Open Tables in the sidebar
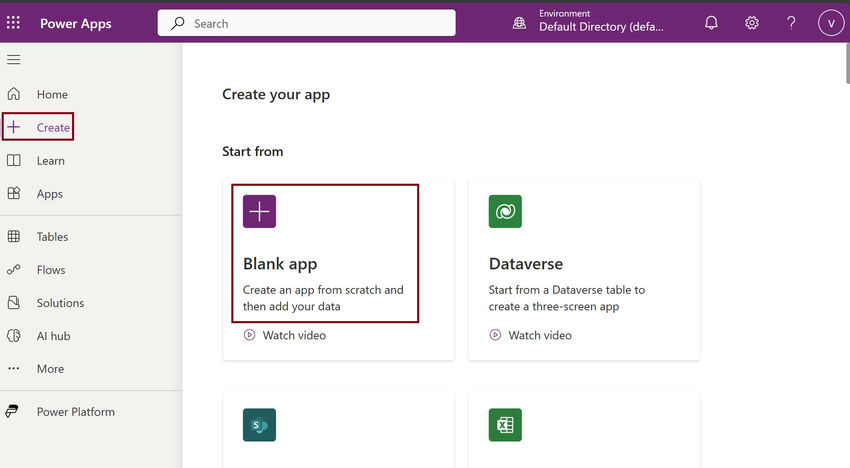 (x=52, y=237)
